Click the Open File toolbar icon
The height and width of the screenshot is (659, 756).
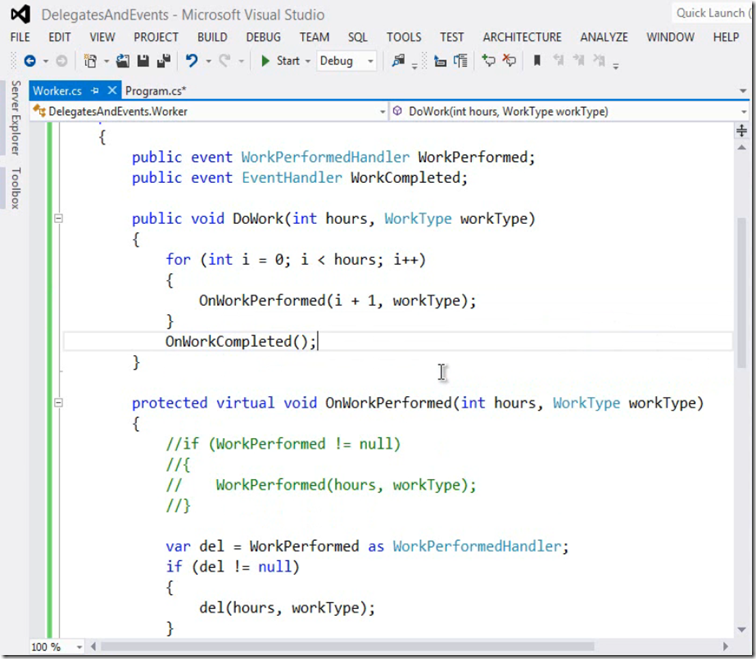pyautogui.click(x=123, y=61)
